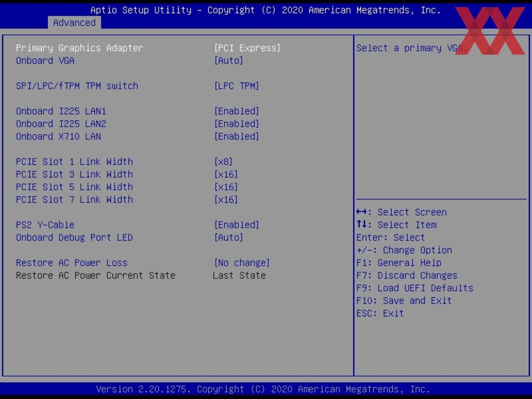Toggle Onboard I225 LAN1 Enabled value
The image size is (532, 399).
point(236,111)
